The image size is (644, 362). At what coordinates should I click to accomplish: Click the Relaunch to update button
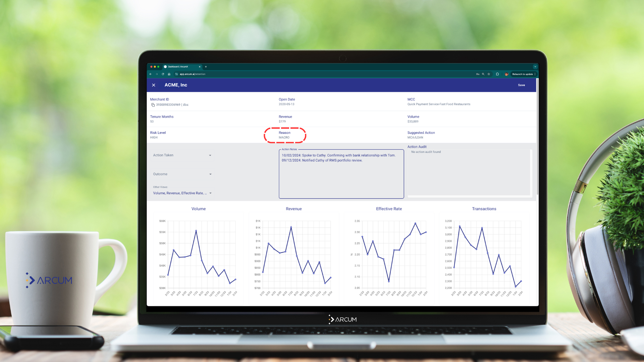pos(522,74)
